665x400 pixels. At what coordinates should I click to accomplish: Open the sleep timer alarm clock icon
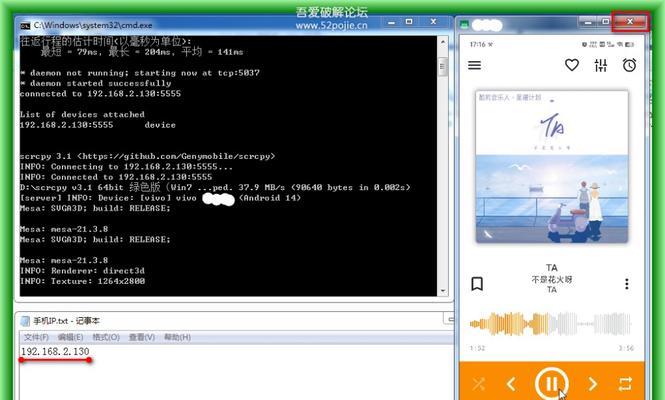click(x=629, y=65)
